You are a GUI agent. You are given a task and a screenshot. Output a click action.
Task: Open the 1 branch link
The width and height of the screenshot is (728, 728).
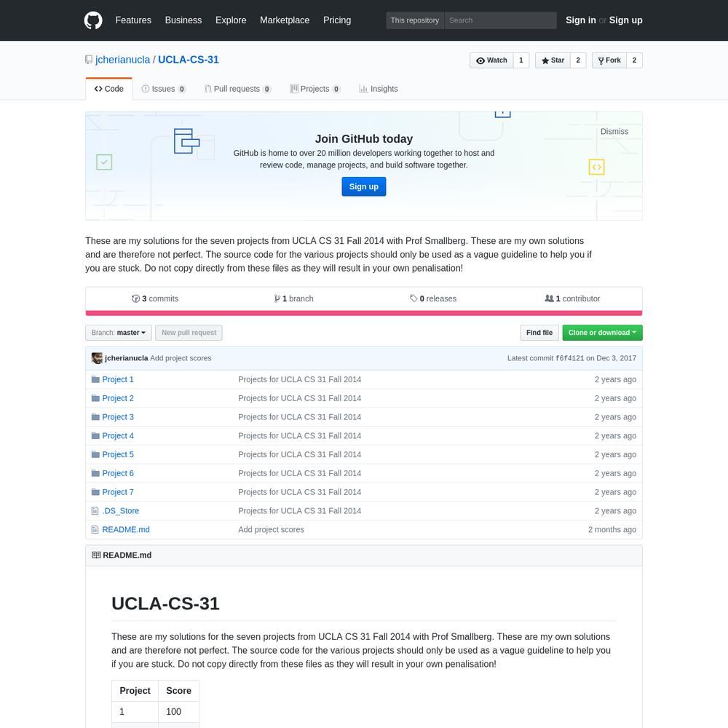[294, 298]
